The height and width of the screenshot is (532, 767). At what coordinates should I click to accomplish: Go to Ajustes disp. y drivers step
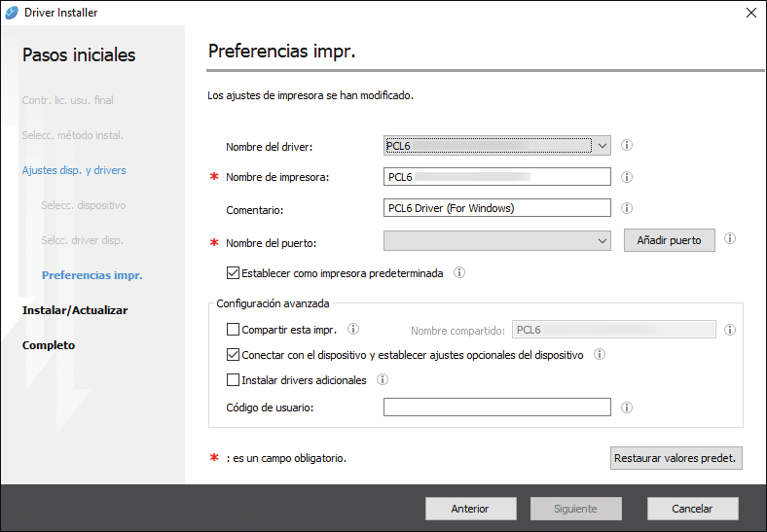[x=74, y=170]
